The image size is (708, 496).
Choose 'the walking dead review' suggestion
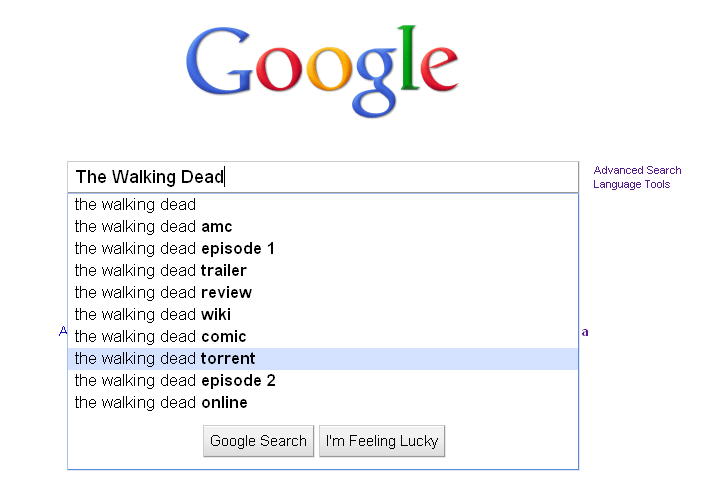pyautogui.click(x=323, y=293)
